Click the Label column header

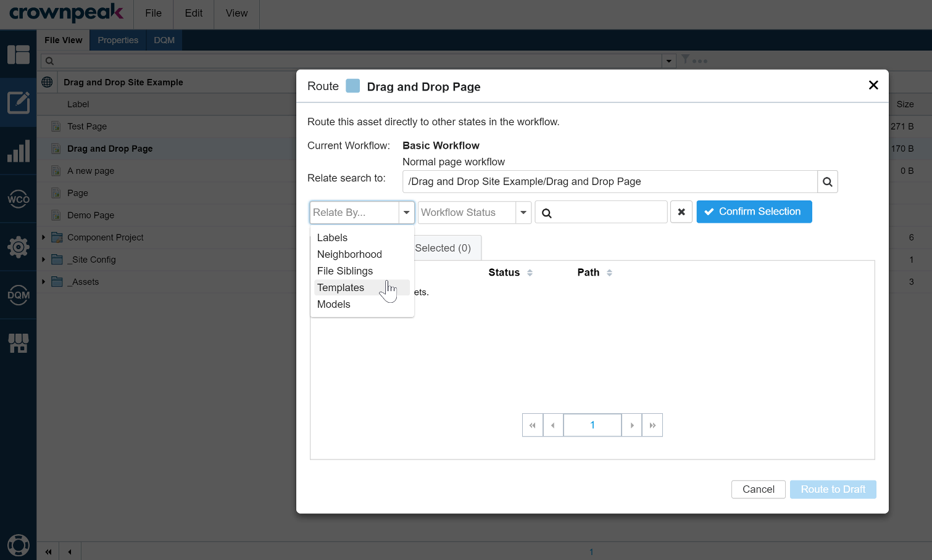(x=78, y=104)
